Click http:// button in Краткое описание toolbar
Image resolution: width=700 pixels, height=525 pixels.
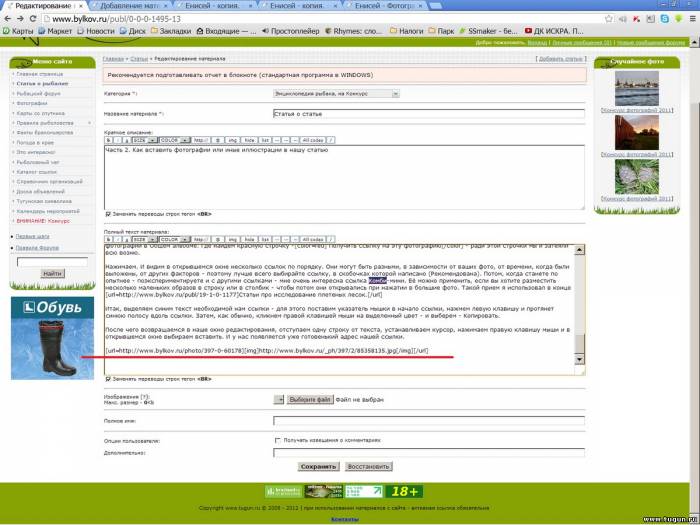[200, 140]
